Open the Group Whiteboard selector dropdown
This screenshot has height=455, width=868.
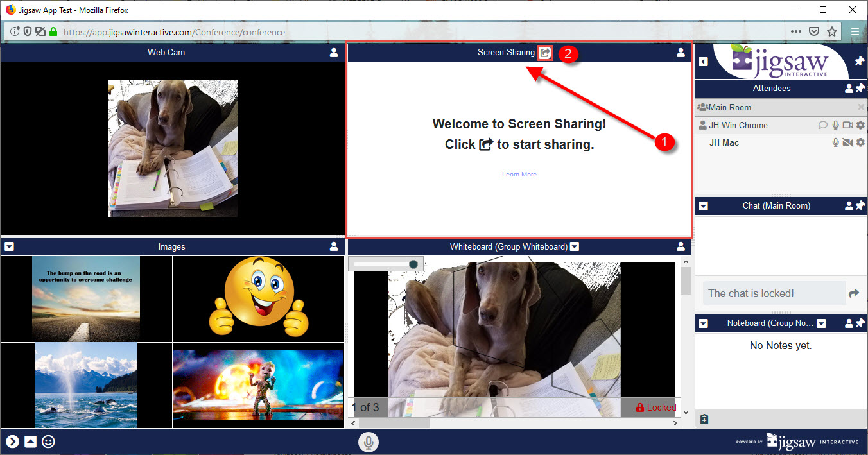(575, 246)
